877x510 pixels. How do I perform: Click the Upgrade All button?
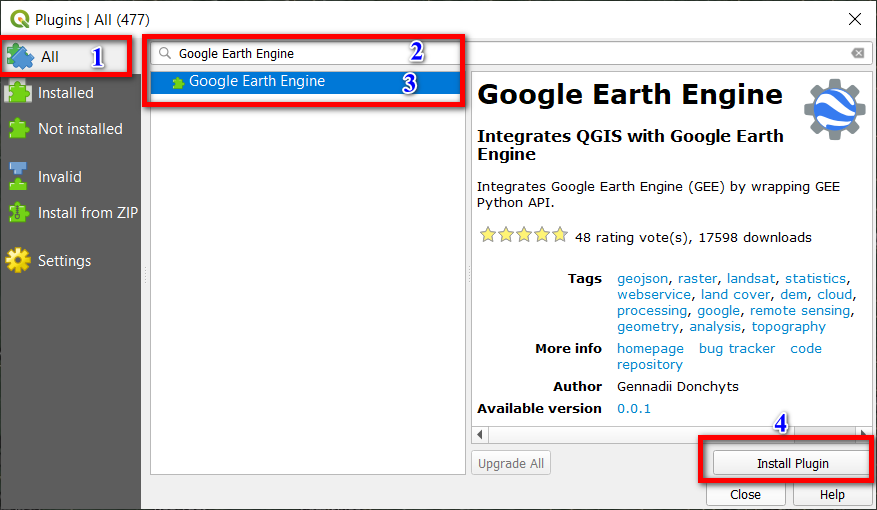(511, 463)
